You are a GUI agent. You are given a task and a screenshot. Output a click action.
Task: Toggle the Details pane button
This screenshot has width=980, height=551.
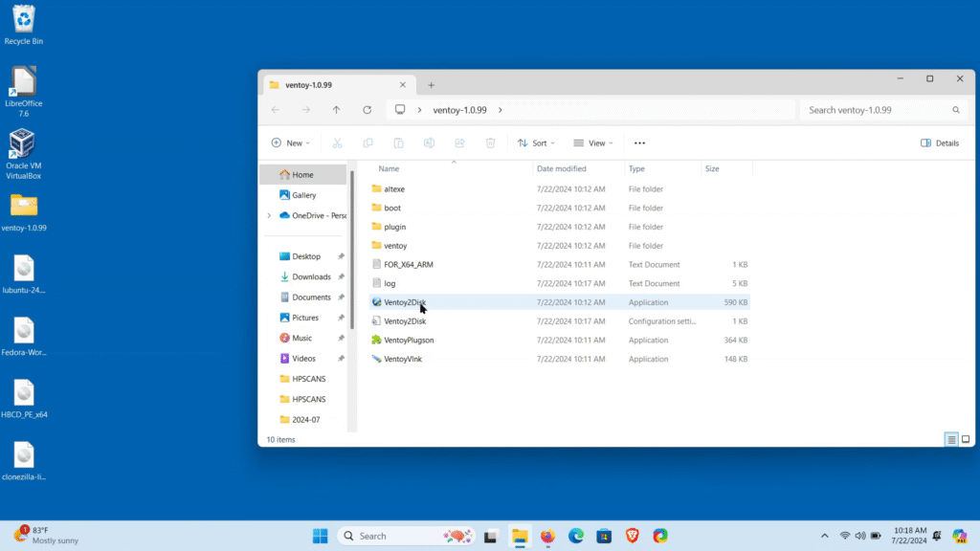click(939, 143)
